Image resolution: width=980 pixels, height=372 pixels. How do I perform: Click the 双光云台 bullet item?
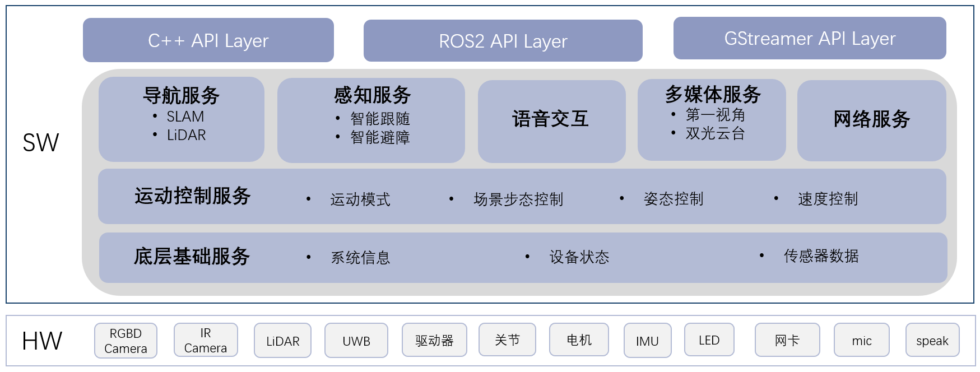[x=716, y=133]
